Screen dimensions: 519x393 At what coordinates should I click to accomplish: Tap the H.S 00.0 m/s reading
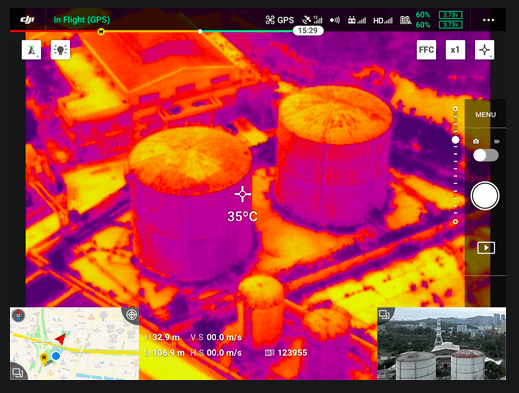tap(216, 353)
